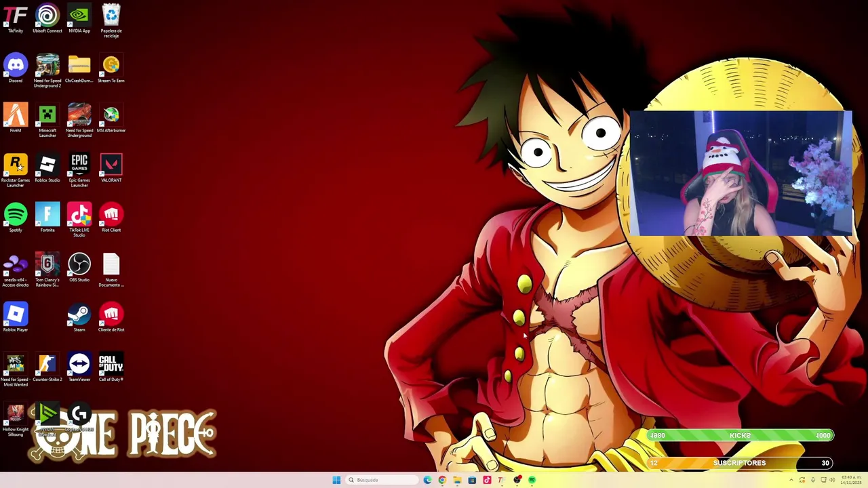
Task: Switch to Google Chrome in the taskbar
Action: (442, 480)
